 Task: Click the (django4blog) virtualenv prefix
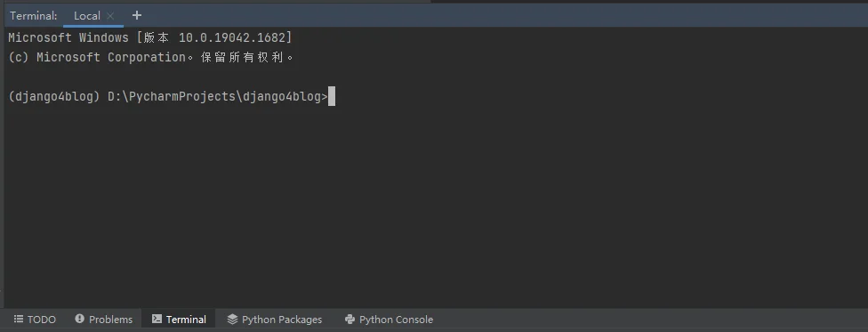(x=54, y=96)
